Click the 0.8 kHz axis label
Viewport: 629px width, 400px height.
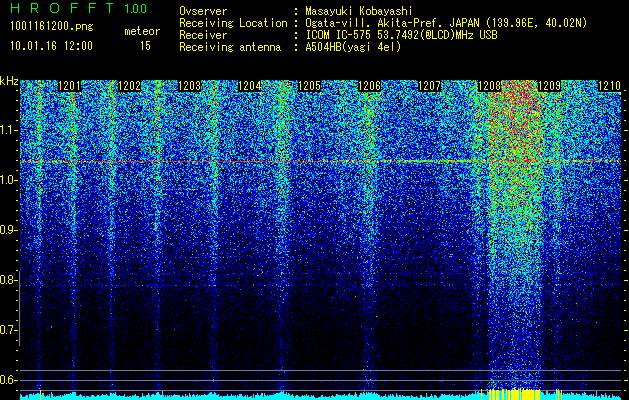coord(8,280)
